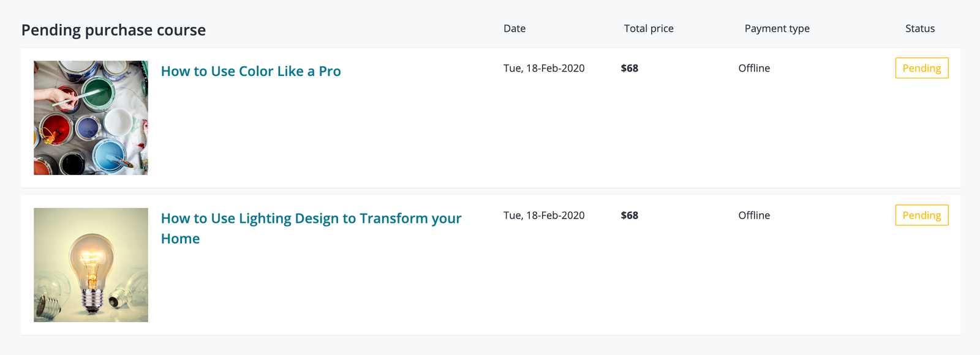Open the Lighting Design to Transform your Home course
The width and height of the screenshot is (980, 355).
311,219
